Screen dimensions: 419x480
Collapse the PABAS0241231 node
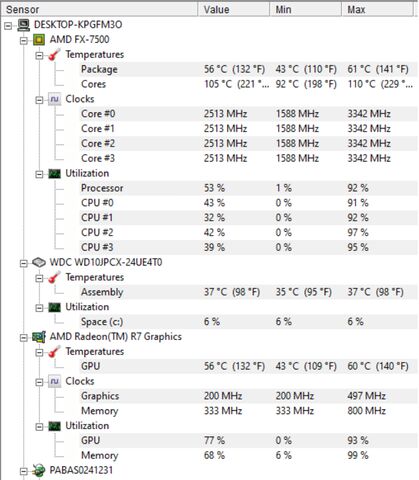tap(24, 471)
